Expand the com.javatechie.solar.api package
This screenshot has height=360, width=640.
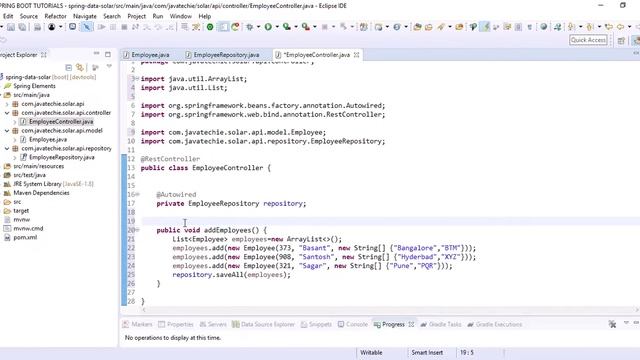(7, 104)
